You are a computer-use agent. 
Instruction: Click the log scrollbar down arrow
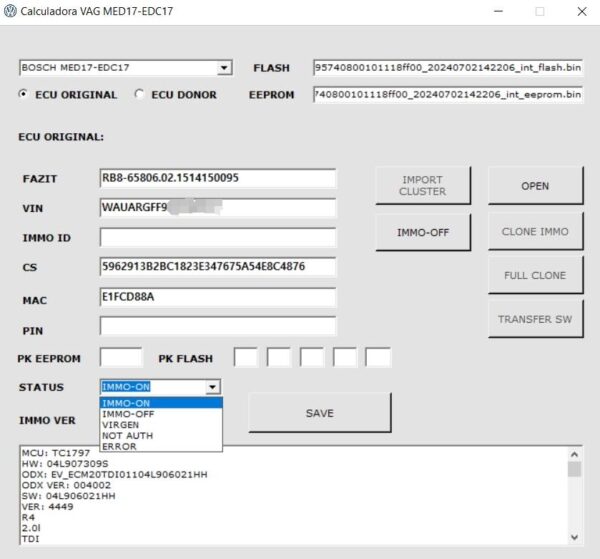[574, 537]
